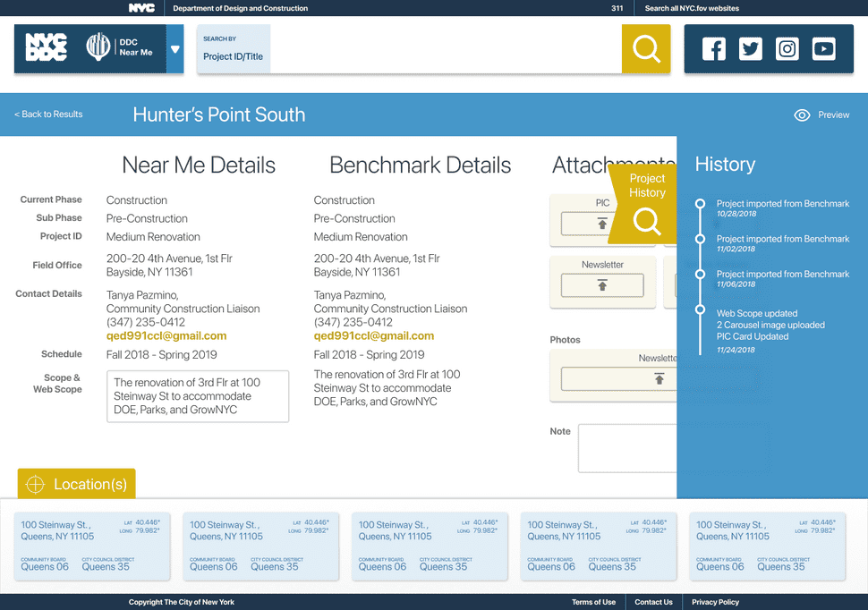Open the Facebook social icon
Image resolution: width=868 pixels, height=610 pixels.
coord(713,48)
